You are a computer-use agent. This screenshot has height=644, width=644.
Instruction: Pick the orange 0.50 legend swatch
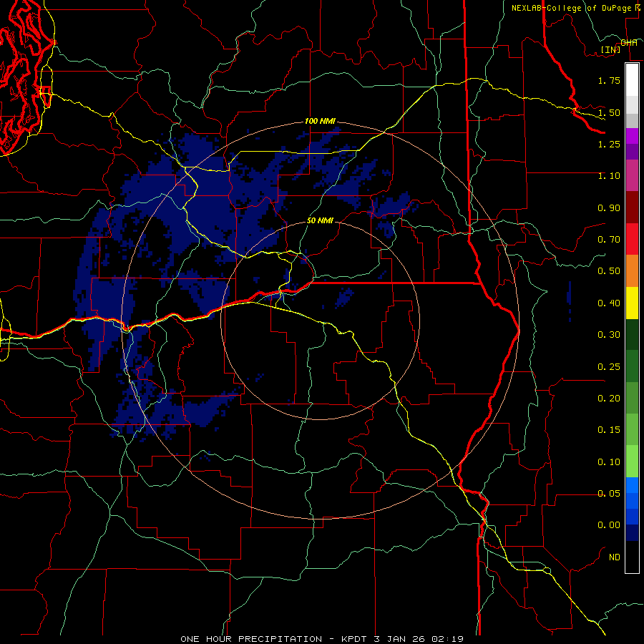point(632,271)
